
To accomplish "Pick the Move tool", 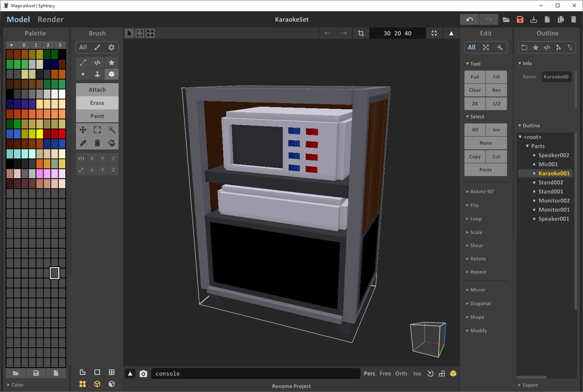I will click(83, 130).
